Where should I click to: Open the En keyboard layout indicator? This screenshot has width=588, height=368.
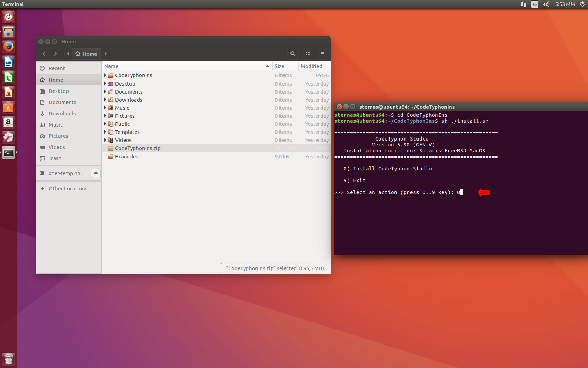[x=534, y=4]
